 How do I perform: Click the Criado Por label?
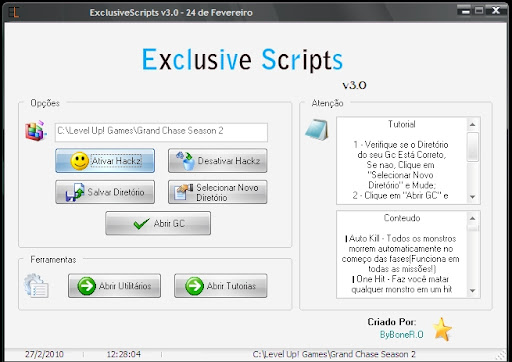(392, 322)
